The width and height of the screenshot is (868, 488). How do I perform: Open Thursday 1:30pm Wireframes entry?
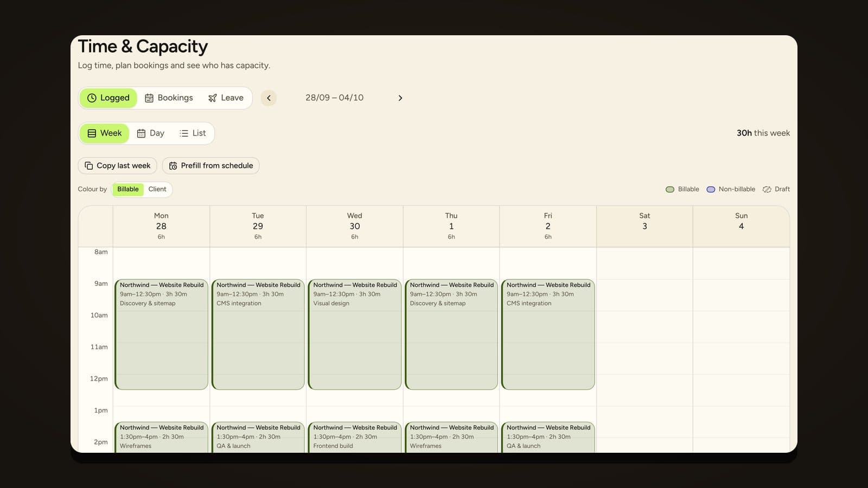451,438
